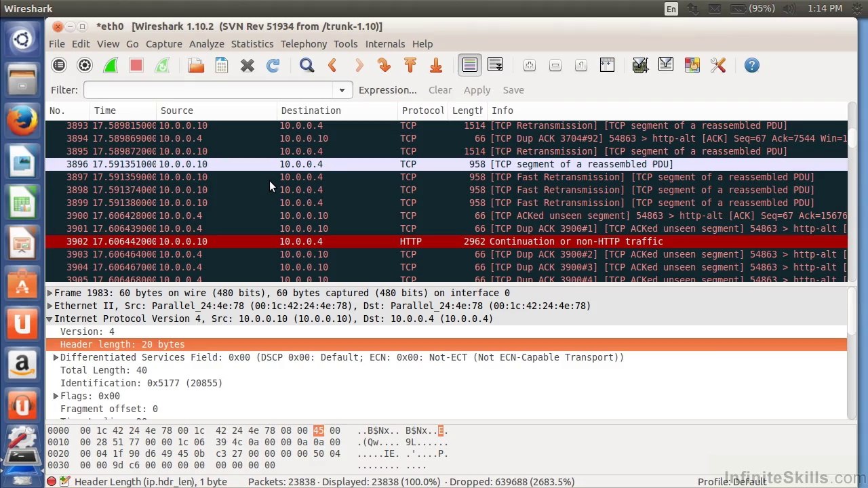Screen dimensions: 868x488
Task: Open the help lifebuoy icon
Action: [x=751, y=65]
